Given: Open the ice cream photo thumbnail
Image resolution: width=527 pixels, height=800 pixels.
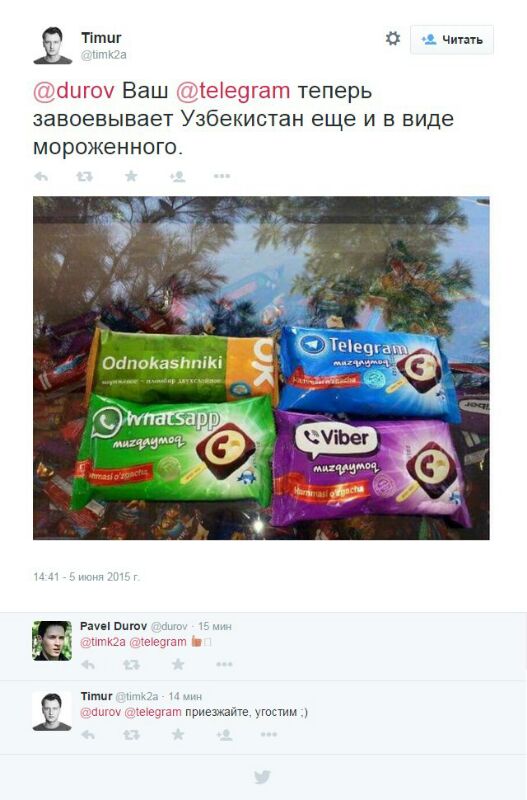Looking at the screenshot, I should (x=261, y=368).
